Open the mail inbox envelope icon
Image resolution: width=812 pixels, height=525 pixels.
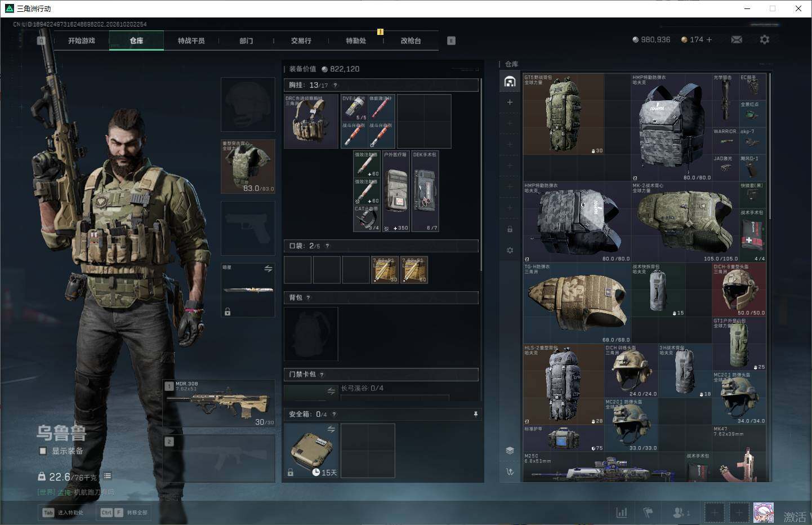pyautogui.click(x=737, y=40)
